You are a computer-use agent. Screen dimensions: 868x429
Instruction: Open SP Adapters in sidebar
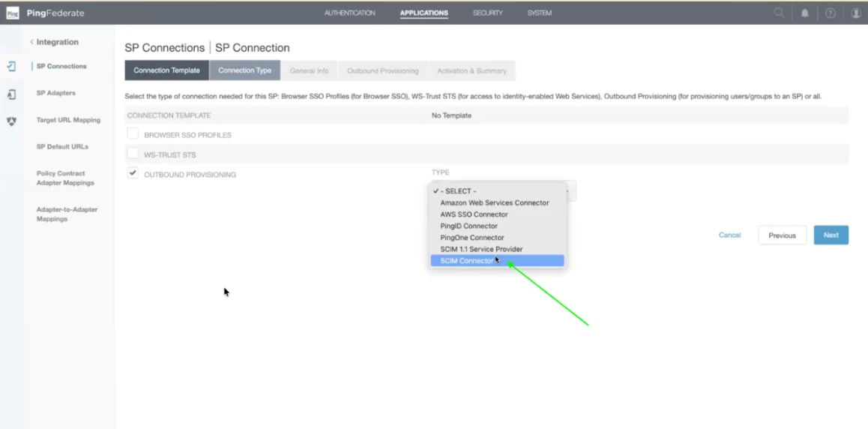56,93
